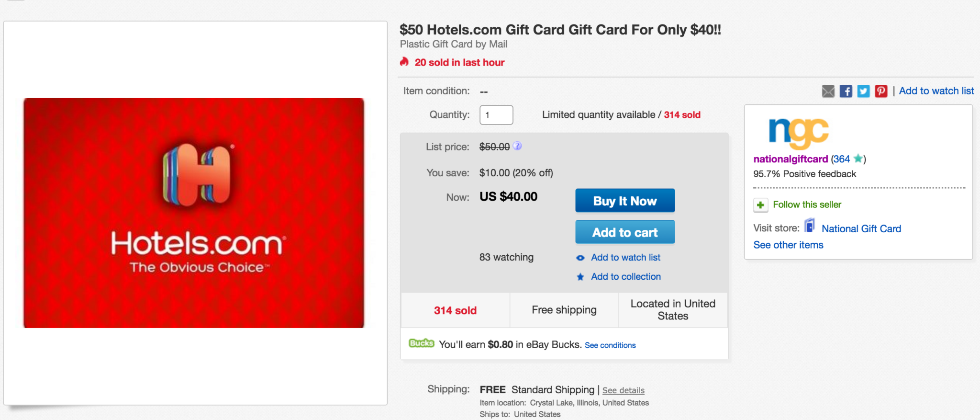
Task: Focus the Quantity input field
Action: click(496, 115)
